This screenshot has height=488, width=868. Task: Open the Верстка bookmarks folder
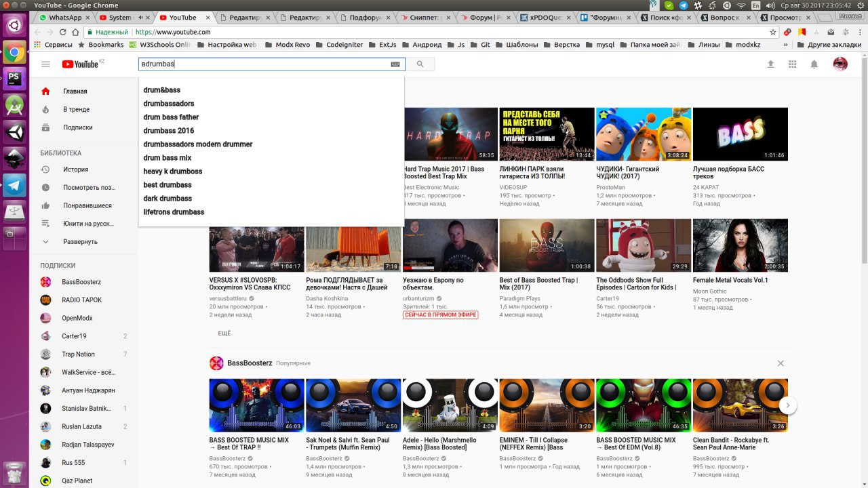pyautogui.click(x=561, y=45)
